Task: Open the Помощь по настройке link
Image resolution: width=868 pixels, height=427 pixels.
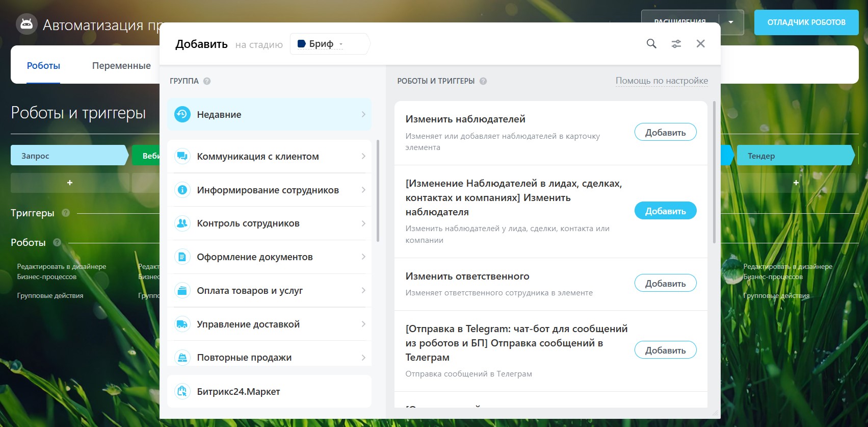Action: coord(662,81)
